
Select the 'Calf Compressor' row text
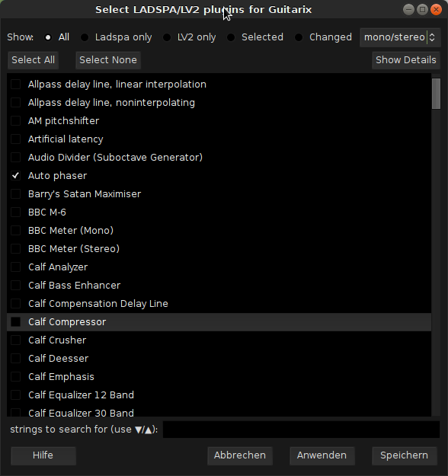tap(67, 322)
